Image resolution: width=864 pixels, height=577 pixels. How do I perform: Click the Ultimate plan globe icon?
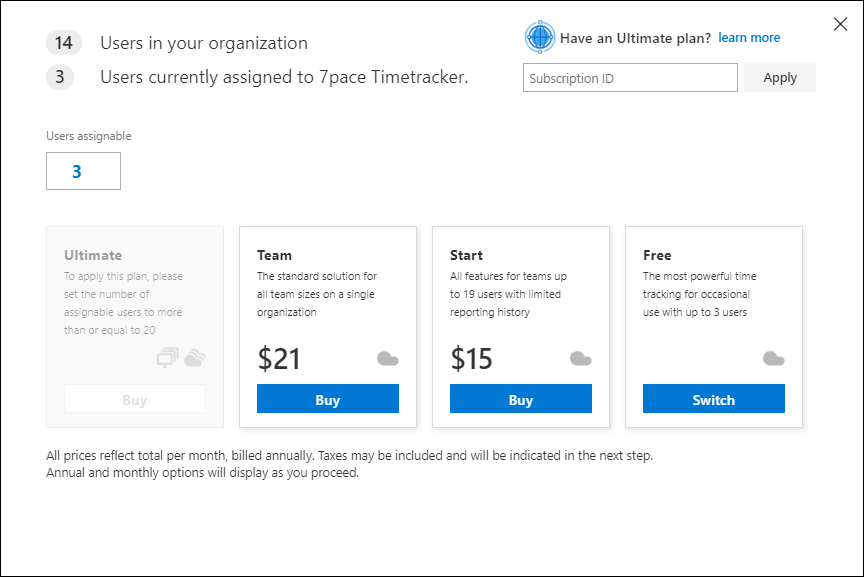pos(539,37)
